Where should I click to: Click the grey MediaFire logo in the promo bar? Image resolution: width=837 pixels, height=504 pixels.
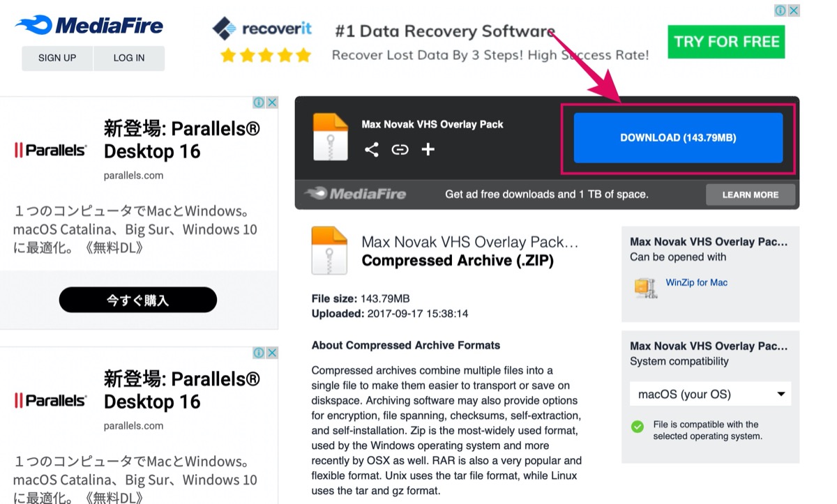(x=355, y=194)
